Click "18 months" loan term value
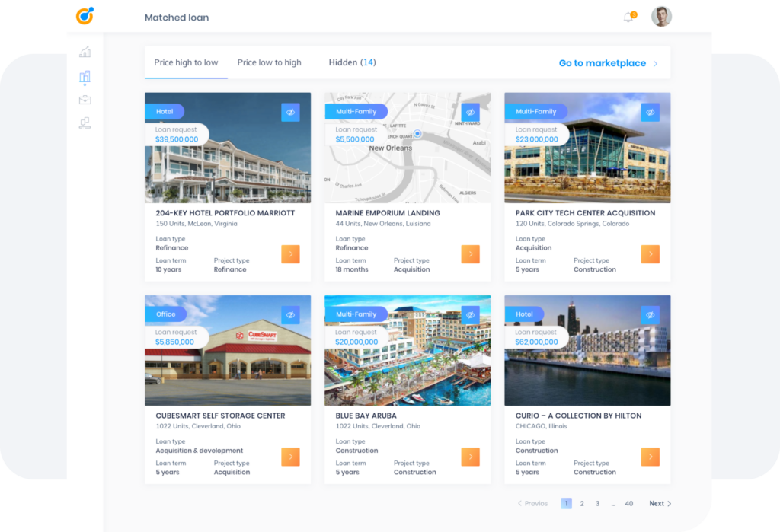780x532 pixels. 352,269
